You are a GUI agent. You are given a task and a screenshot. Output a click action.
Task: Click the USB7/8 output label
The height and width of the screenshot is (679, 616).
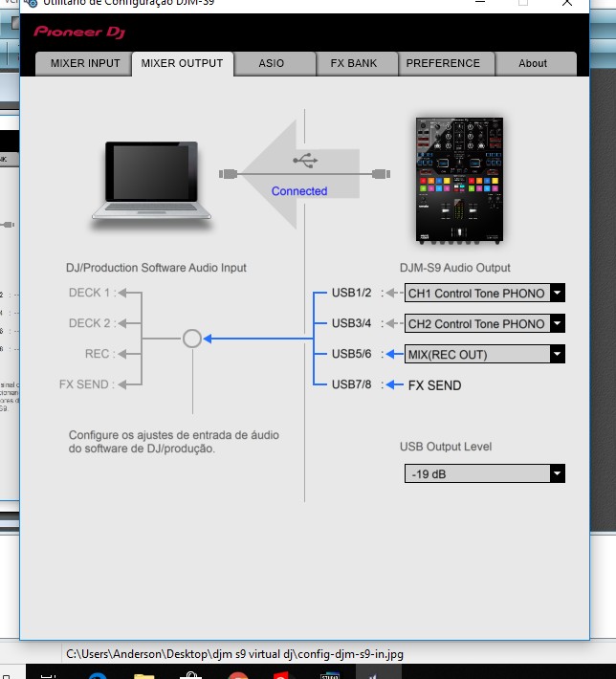click(x=351, y=384)
